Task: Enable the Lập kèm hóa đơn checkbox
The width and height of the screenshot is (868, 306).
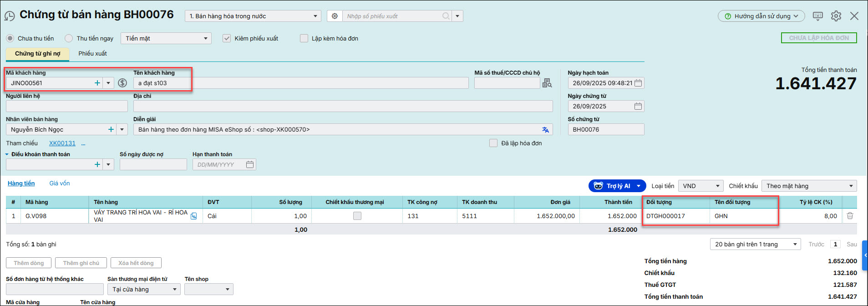Action: click(304, 38)
